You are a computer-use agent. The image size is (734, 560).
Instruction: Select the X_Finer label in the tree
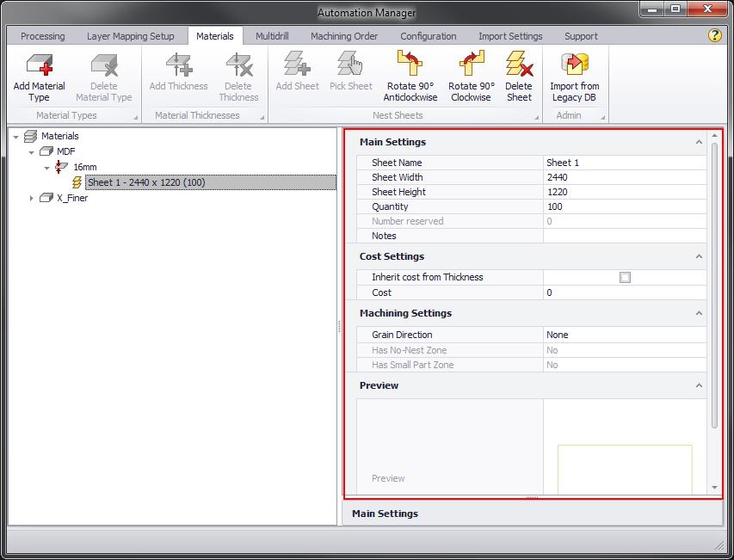[x=72, y=199]
